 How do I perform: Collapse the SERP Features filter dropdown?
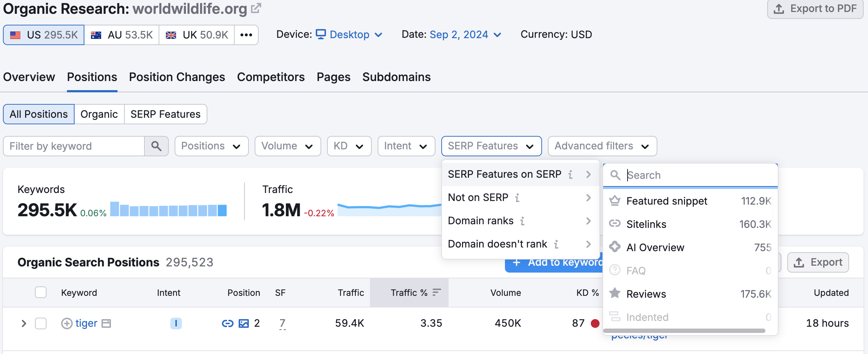pos(491,146)
